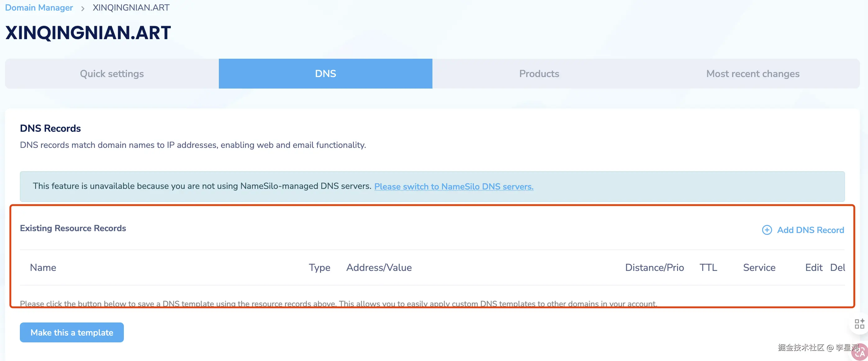Screen dimensions: 868x361
Task: Click switch to NameSilo DNS servers link
Action: click(454, 186)
